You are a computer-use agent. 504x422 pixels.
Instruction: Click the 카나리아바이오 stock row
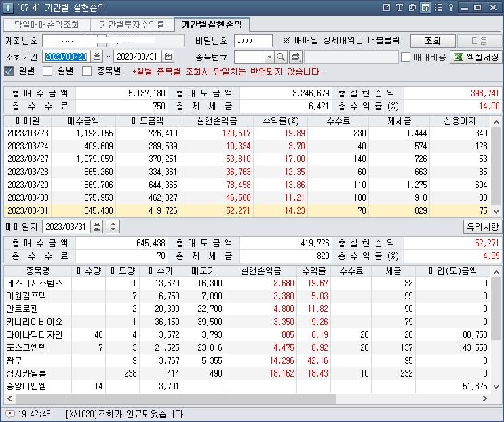coord(247,322)
